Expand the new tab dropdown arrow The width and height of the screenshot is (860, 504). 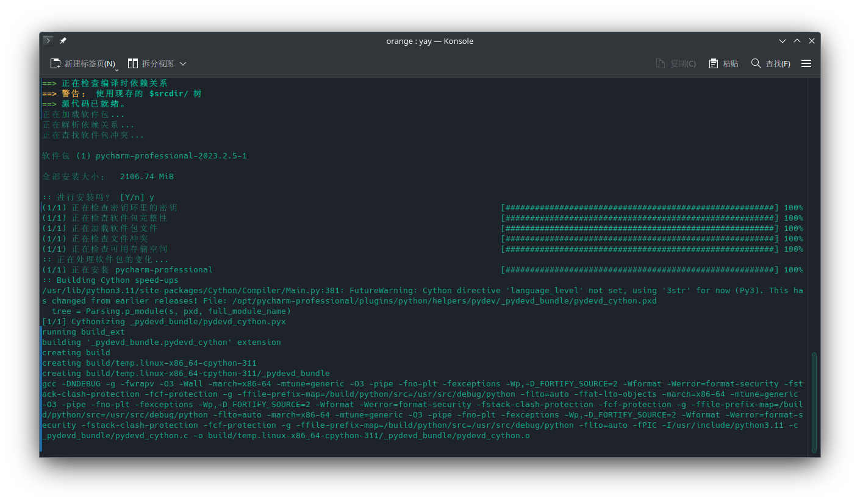click(x=116, y=69)
